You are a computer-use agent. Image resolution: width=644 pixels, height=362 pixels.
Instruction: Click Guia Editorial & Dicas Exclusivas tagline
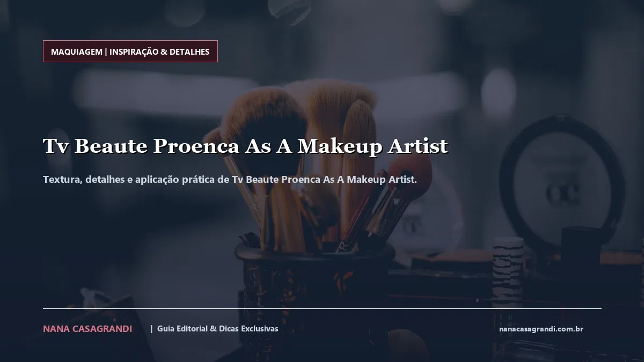(x=218, y=329)
